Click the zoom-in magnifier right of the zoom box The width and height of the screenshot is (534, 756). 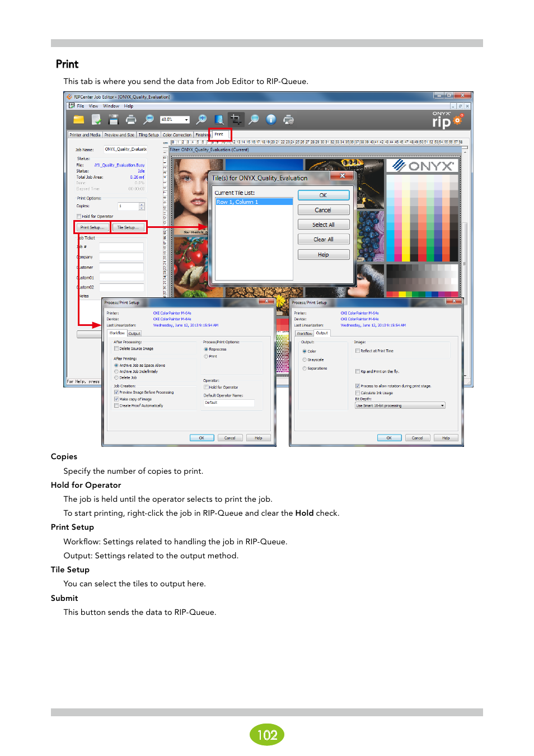point(202,119)
